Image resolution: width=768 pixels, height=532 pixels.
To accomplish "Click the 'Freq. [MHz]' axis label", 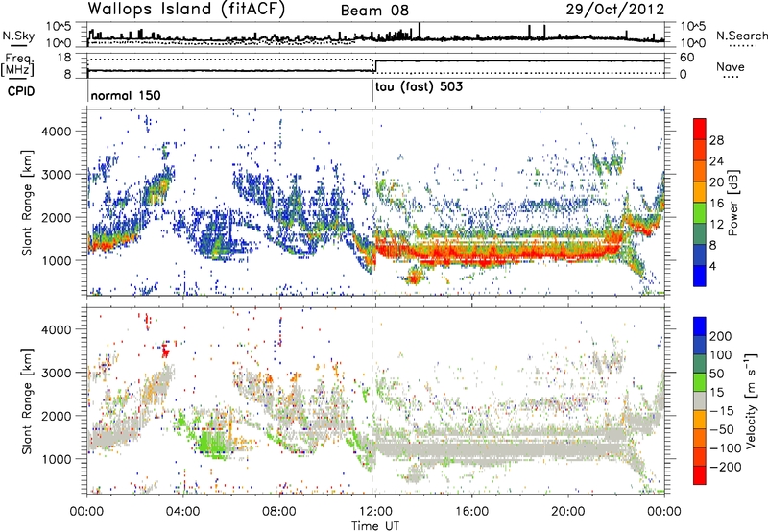I will tap(18, 65).
